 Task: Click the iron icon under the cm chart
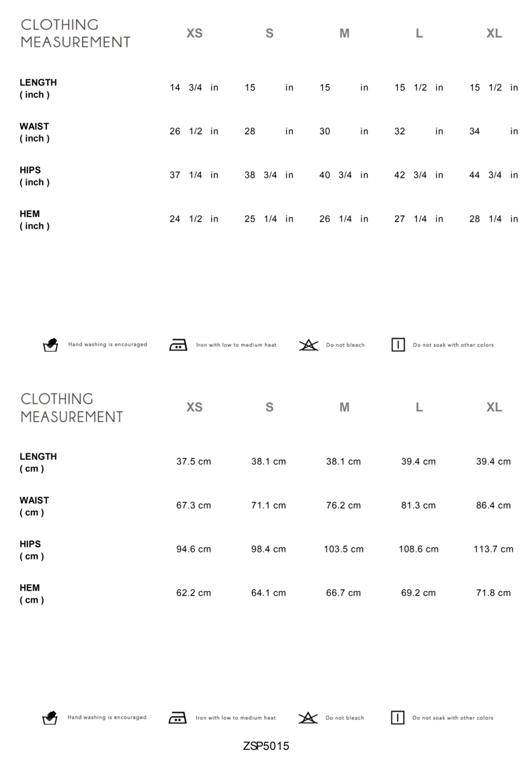[178, 718]
